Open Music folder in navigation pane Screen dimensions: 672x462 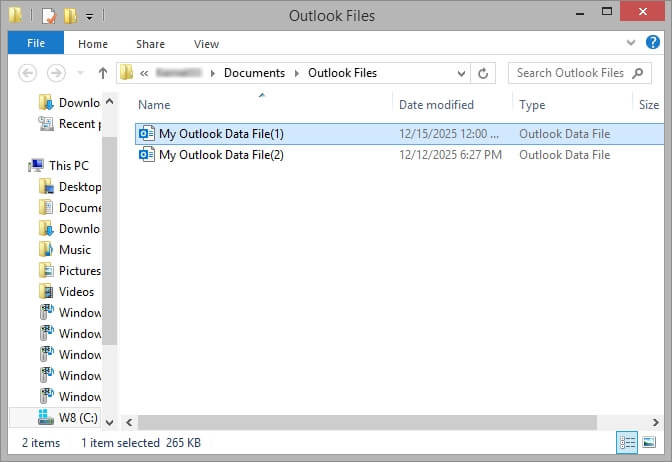tap(65, 250)
